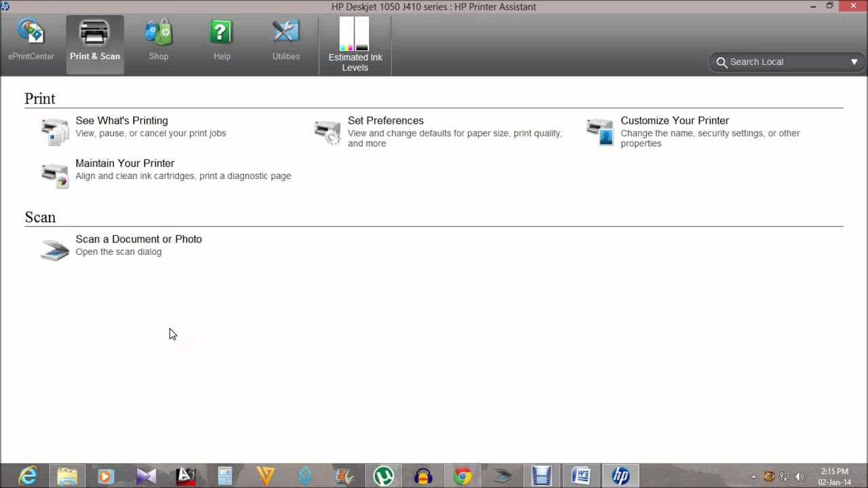Open uTorrent from the taskbar
Screen dimensions: 868x488
[384, 476]
